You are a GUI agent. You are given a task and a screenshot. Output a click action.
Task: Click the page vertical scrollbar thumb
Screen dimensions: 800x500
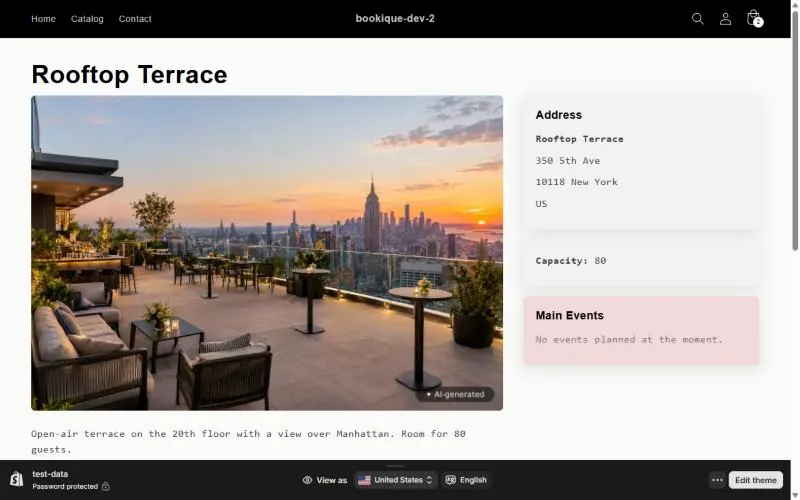(795, 130)
